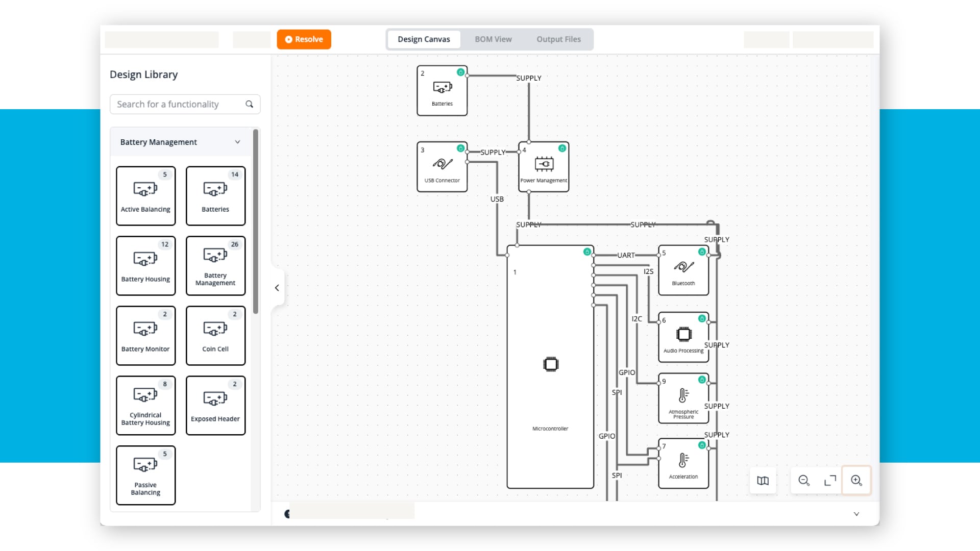Collapse the Design Library side panel
Viewport: 980px width, 551px height.
pos(277,288)
